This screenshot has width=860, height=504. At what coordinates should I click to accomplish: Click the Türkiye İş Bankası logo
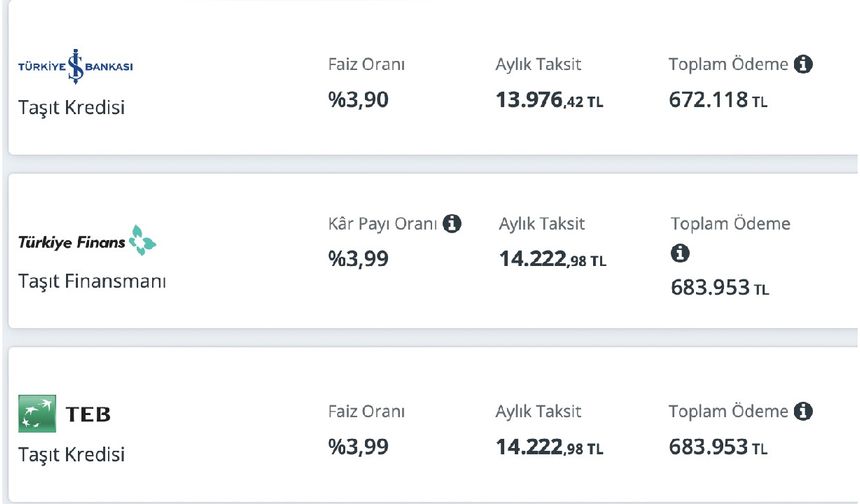[75, 66]
